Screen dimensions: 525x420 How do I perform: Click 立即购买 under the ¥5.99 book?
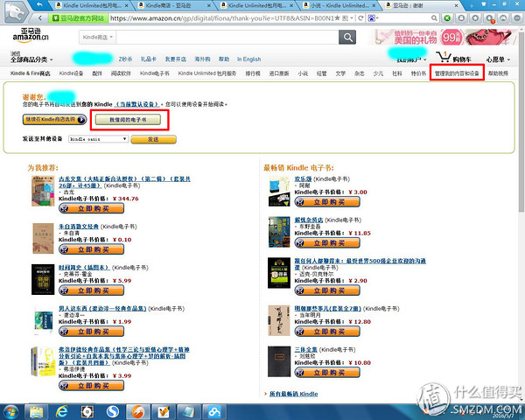tap(91, 290)
